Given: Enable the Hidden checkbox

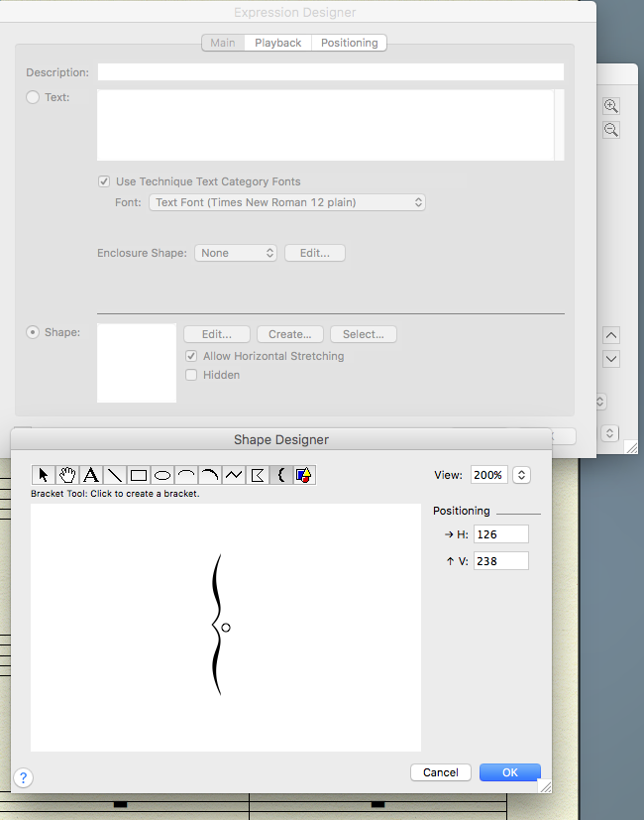Looking at the screenshot, I should pyautogui.click(x=192, y=375).
